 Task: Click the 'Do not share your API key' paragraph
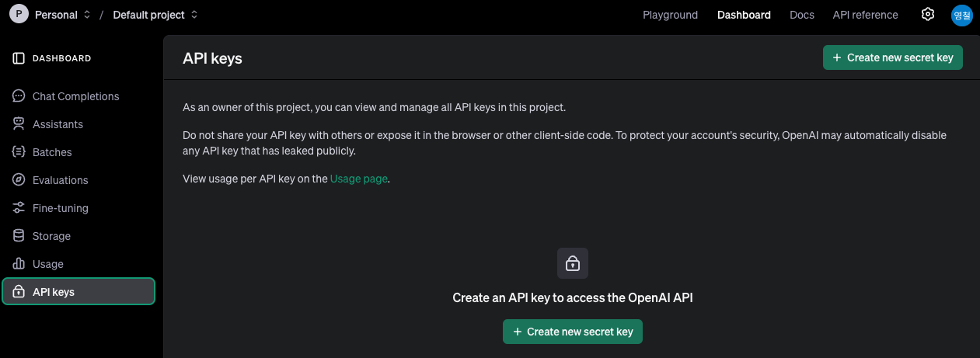565,143
